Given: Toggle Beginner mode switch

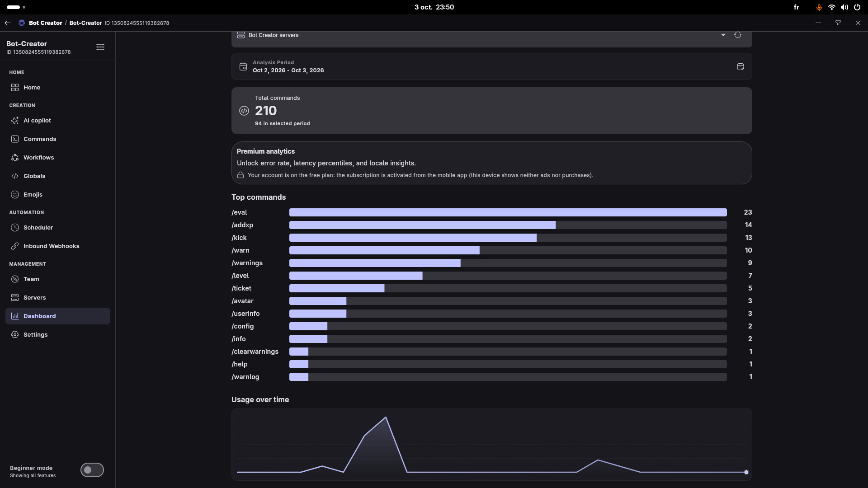Looking at the screenshot, I should point(92,470).
